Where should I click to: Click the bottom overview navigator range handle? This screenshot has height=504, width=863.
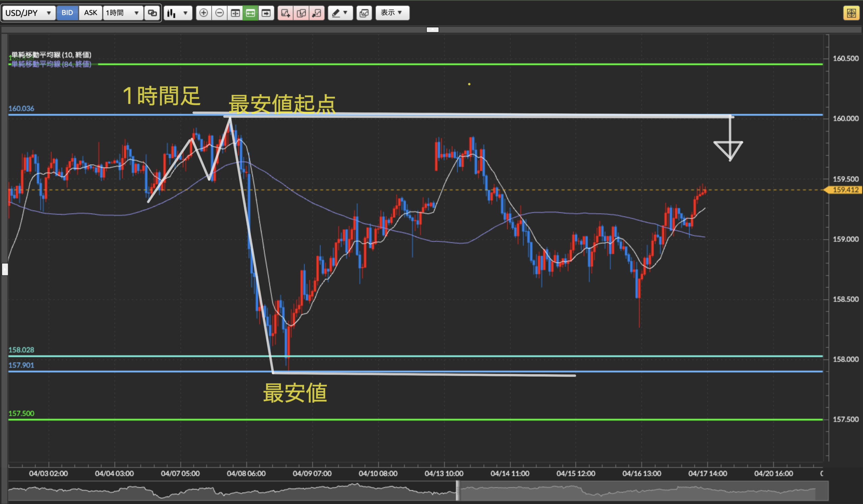pyautogui.click(x=458, y=491)
